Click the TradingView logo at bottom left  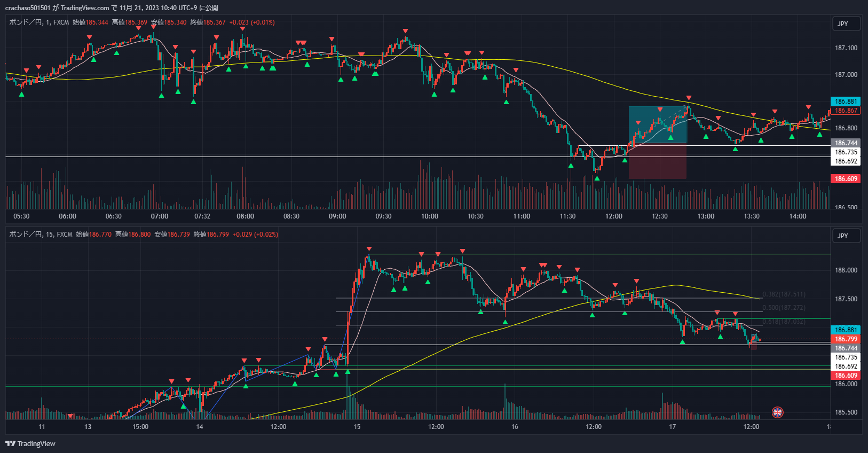point(30,443)
